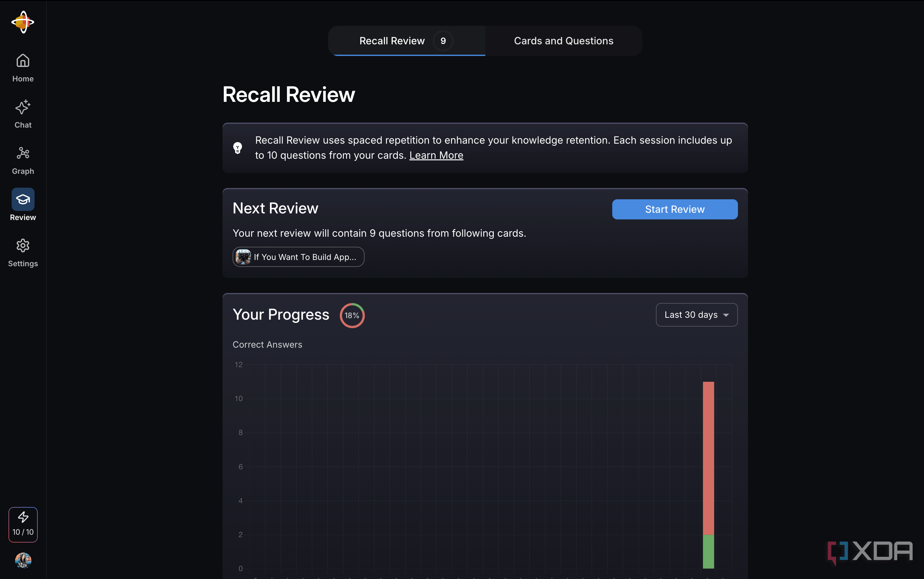Click the Recall app logo
Screen dimensions: 924x579
(23, 22)
